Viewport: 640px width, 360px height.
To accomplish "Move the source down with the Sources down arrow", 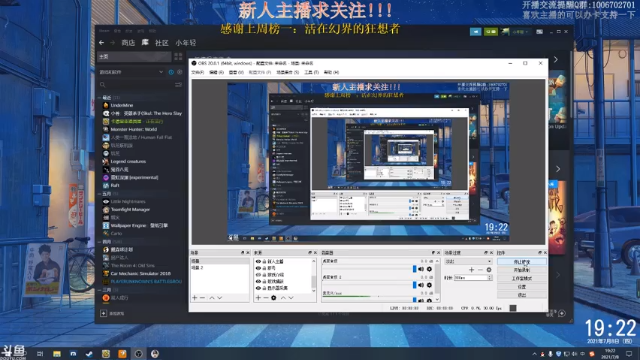I will tap(291, 298).
